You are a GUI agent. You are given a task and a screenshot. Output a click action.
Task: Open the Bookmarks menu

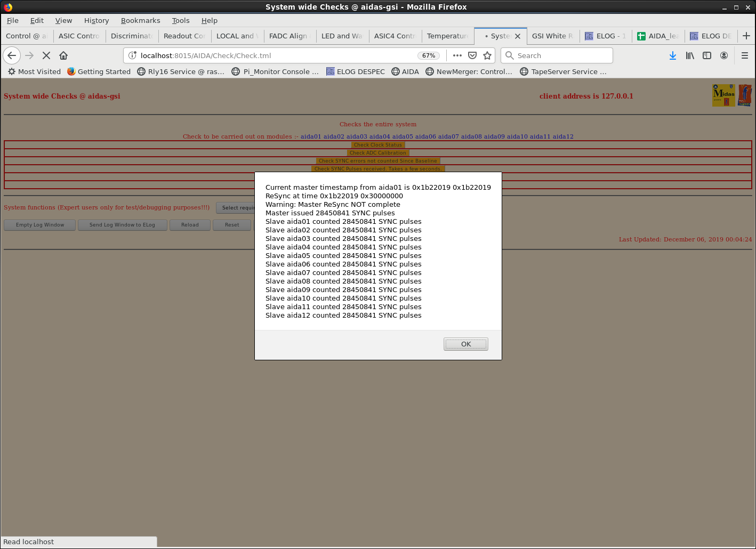(x=140, y=20)
